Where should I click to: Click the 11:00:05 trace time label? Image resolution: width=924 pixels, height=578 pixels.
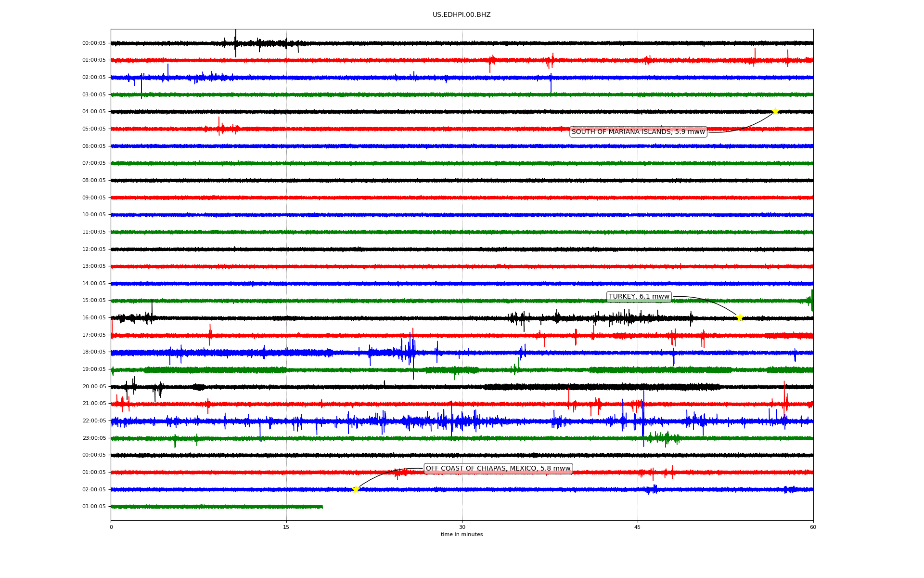pyautogui.click(x=94, y=232)
